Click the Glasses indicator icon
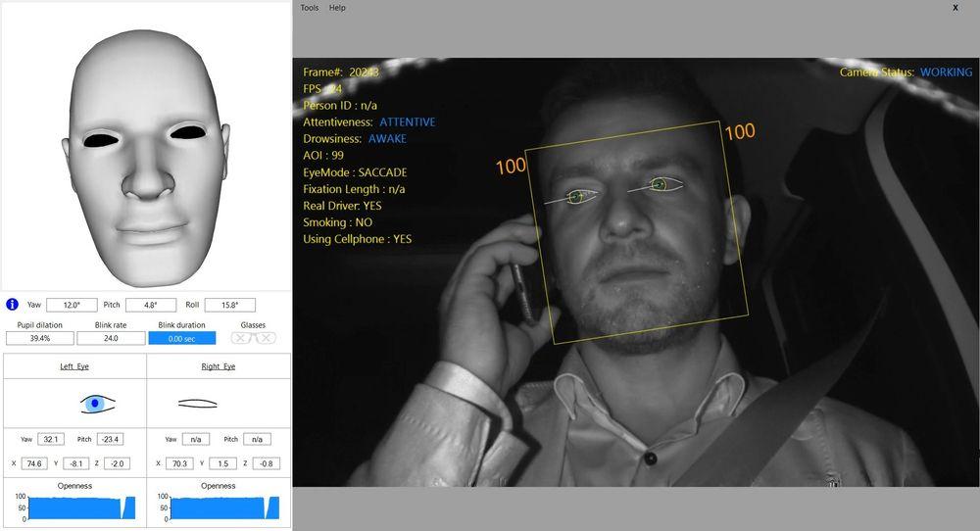 [x=253, y=338]
